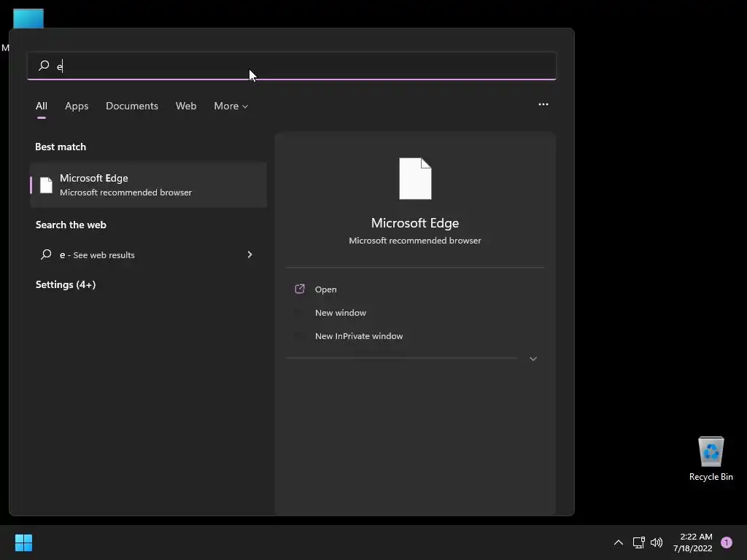
Task: Switch to the All tab
Action: (x=42, y=106)
